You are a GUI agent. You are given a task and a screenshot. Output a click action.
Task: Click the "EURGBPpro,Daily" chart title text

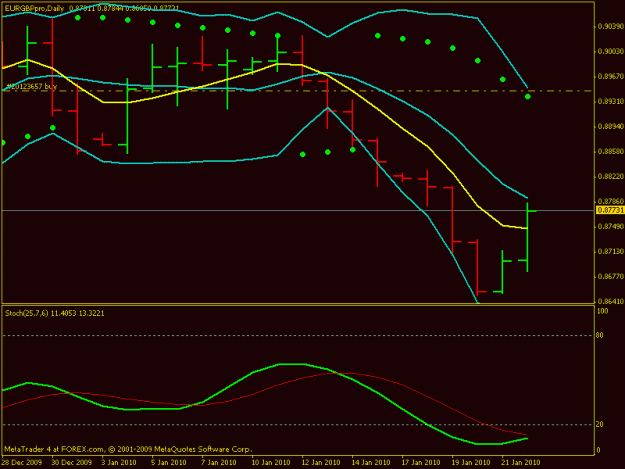(34, 8)
